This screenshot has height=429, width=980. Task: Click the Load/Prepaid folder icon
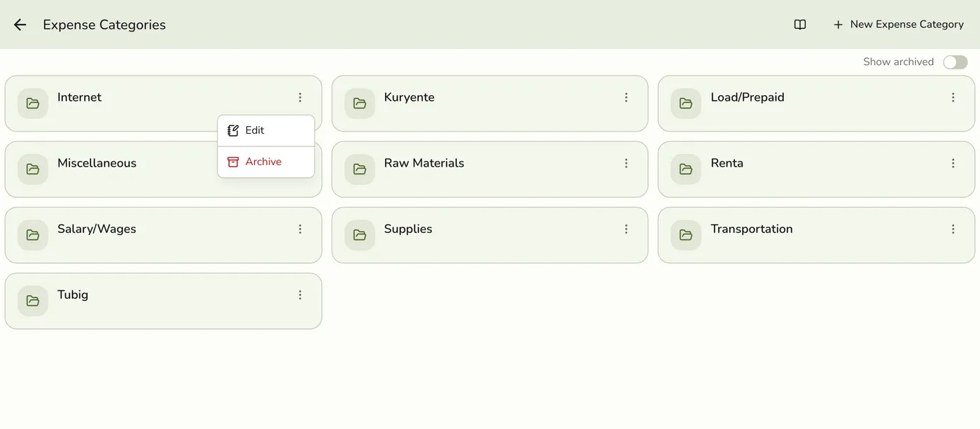[x=686, y=104]
